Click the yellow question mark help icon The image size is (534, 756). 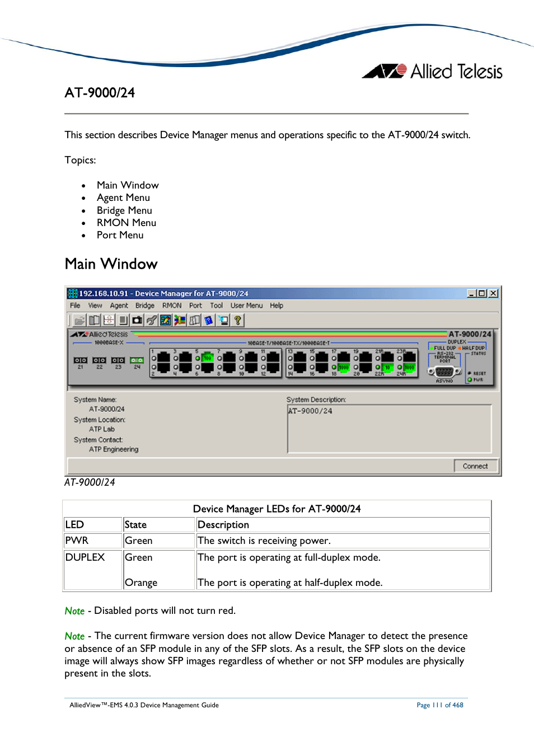(x=237, y=320)
